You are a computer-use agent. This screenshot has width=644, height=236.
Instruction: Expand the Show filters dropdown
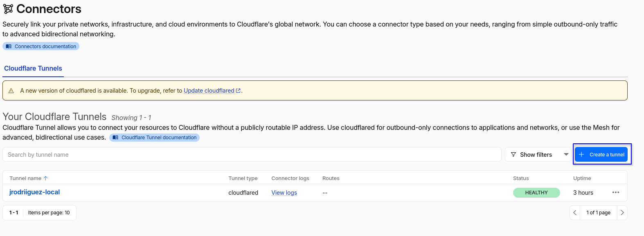[x=538, y=154]
